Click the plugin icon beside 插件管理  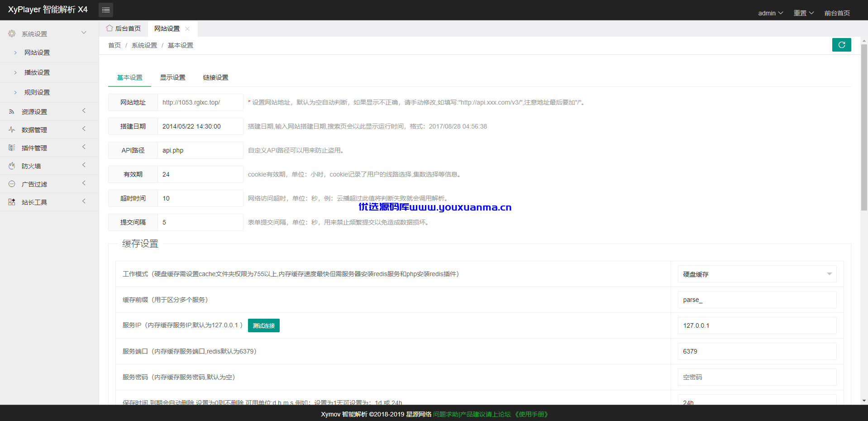point(12,148)
